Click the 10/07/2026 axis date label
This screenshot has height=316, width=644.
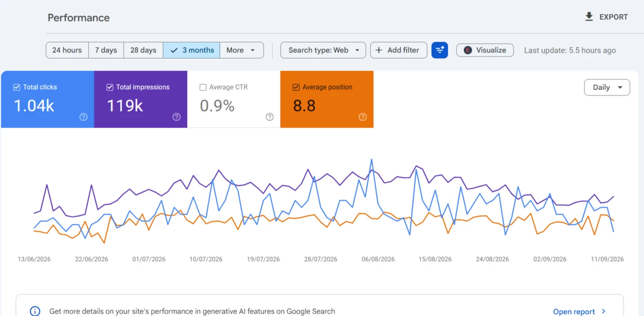point(206,259)
